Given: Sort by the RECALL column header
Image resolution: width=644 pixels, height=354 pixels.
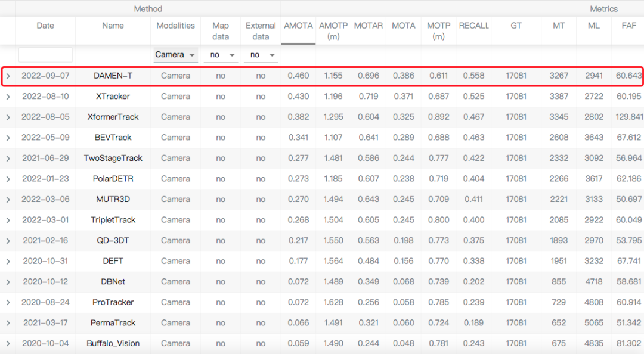Looking at the screenshot, I should [x=473, y=26].
